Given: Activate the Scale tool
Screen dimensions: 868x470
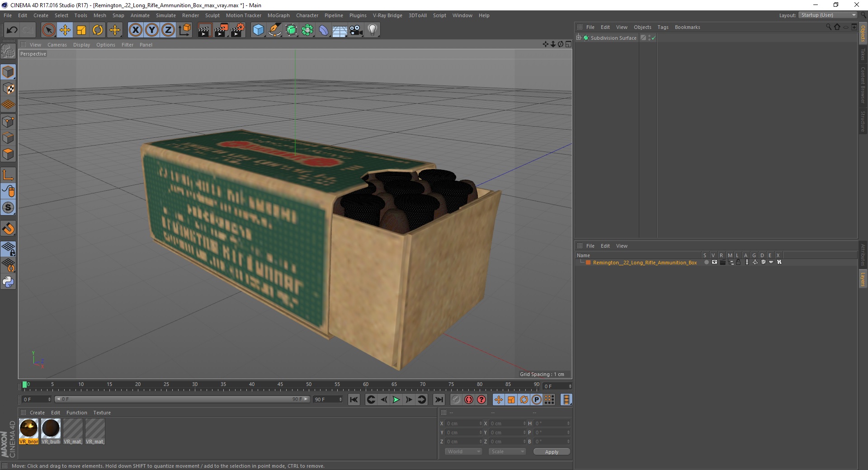Looking at the screenshot, I should (x=81, y=30).
